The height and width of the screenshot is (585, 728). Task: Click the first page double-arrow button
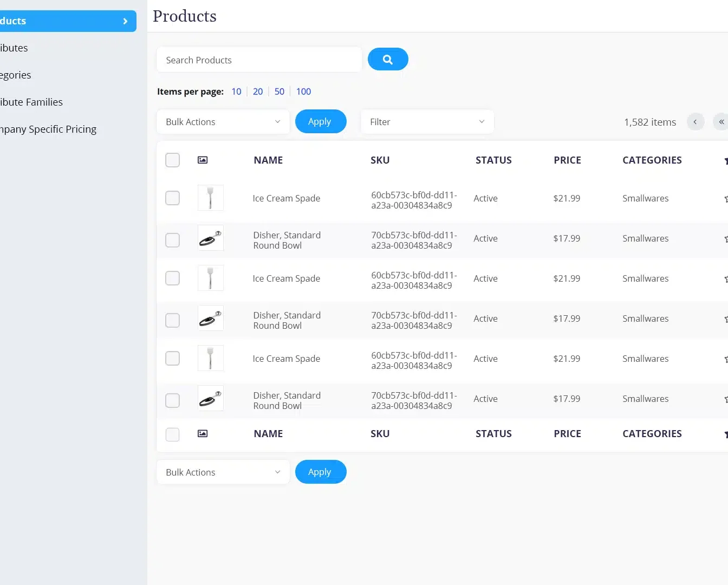(721, 122)
